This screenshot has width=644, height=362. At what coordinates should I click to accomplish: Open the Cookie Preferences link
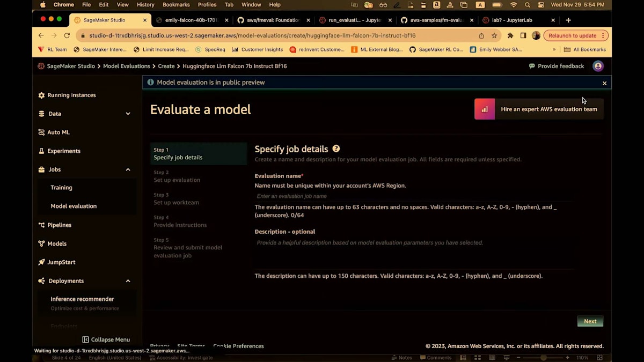coord(238,346)
